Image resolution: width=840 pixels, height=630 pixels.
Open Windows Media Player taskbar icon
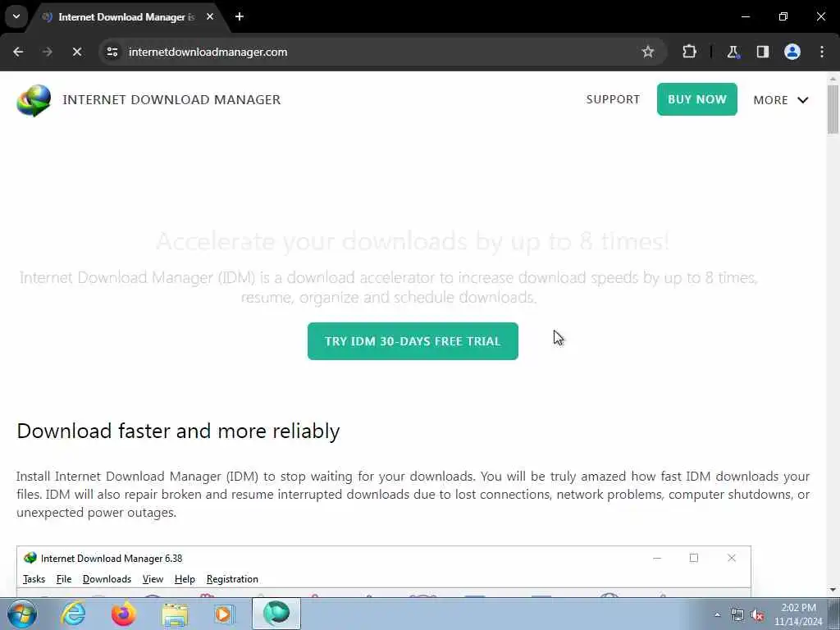click(x=224, y=614)
